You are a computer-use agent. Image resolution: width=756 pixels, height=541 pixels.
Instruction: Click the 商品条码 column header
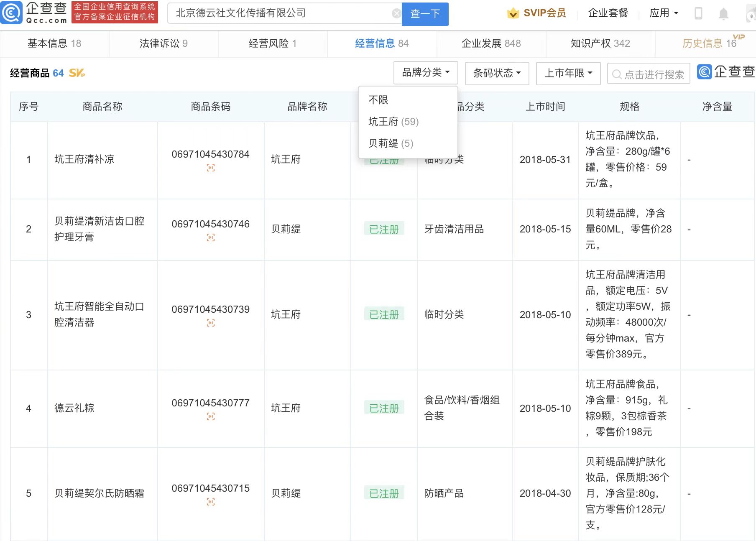tap(211, 107)
